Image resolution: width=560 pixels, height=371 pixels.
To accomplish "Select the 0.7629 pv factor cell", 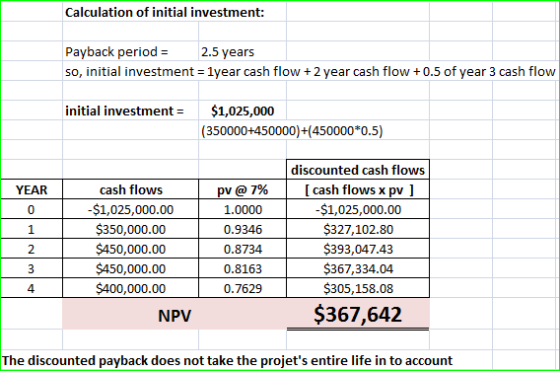I will 242,288.
